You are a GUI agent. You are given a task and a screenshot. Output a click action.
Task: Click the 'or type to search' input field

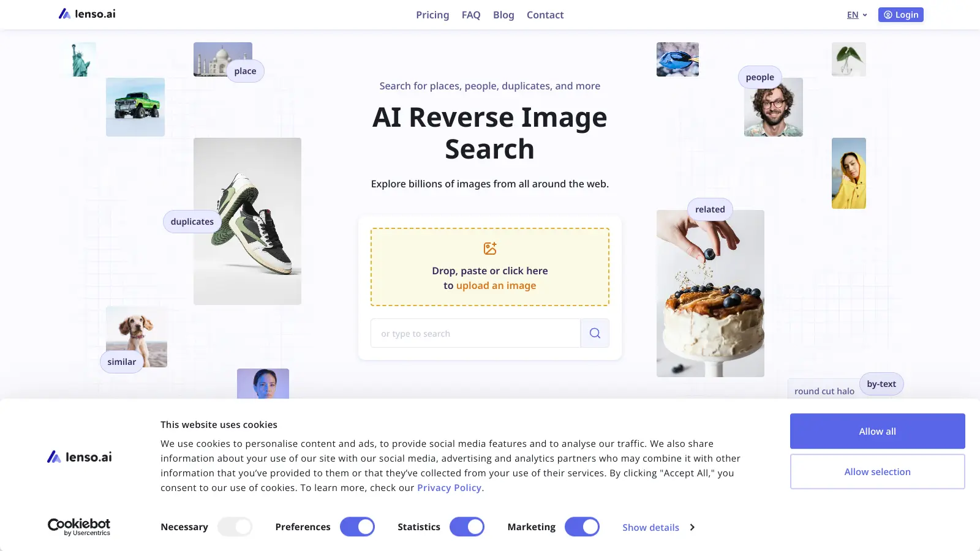(x=476, y=332)
